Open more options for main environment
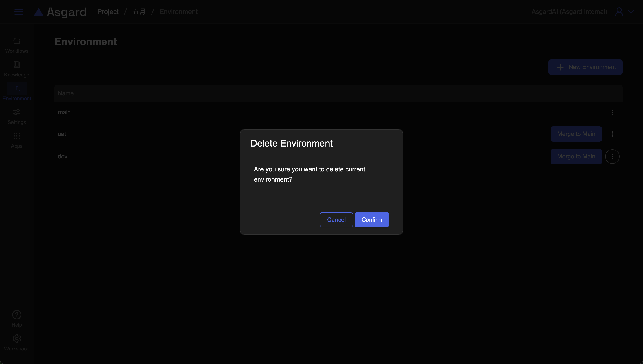Image resolution: width=643 pixels, height=364 pixels. pyautogui.click(x=612, y=113)
